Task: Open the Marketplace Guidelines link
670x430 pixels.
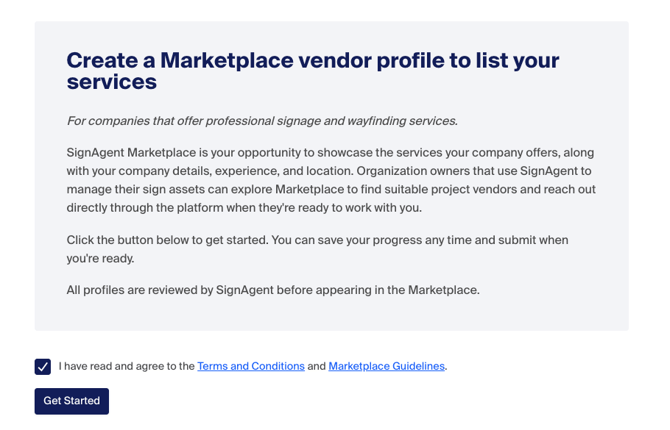Action: pos(386,367)
